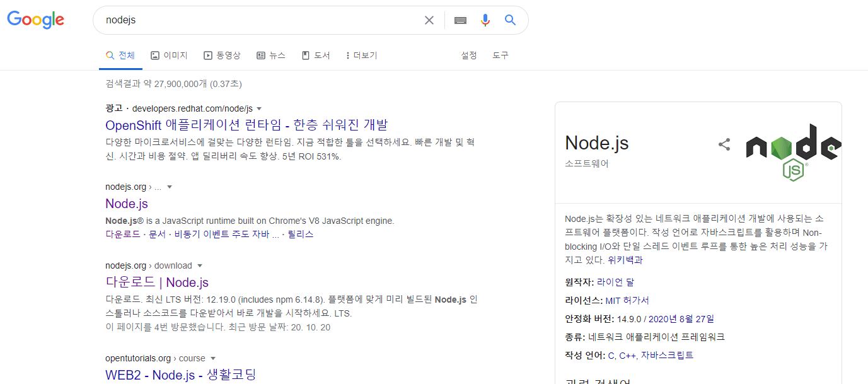Open the 다운로드 sitelink under Node.js

coord(124,234)
